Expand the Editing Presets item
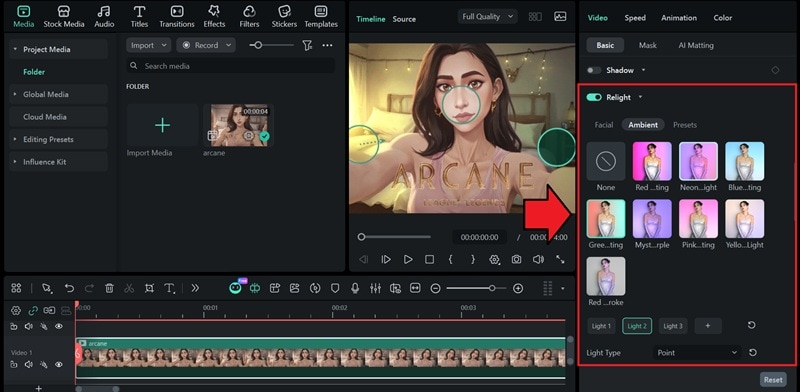The height and width of the screenshot is (392, 800). click(15, 139)
